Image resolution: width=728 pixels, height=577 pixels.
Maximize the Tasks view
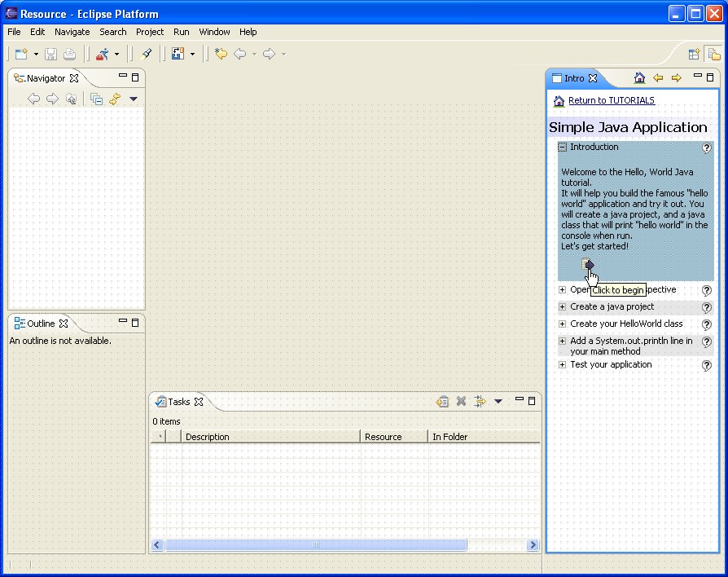click(x=532, y=401)
